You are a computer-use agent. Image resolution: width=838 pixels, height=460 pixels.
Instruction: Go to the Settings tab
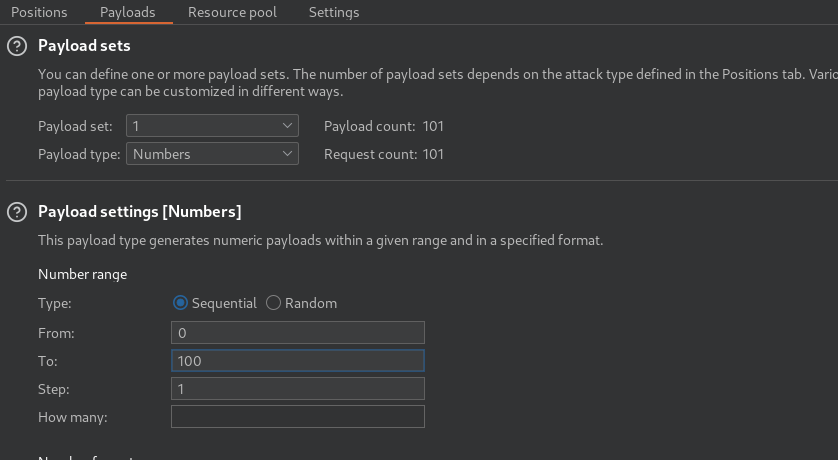[334, 12]
